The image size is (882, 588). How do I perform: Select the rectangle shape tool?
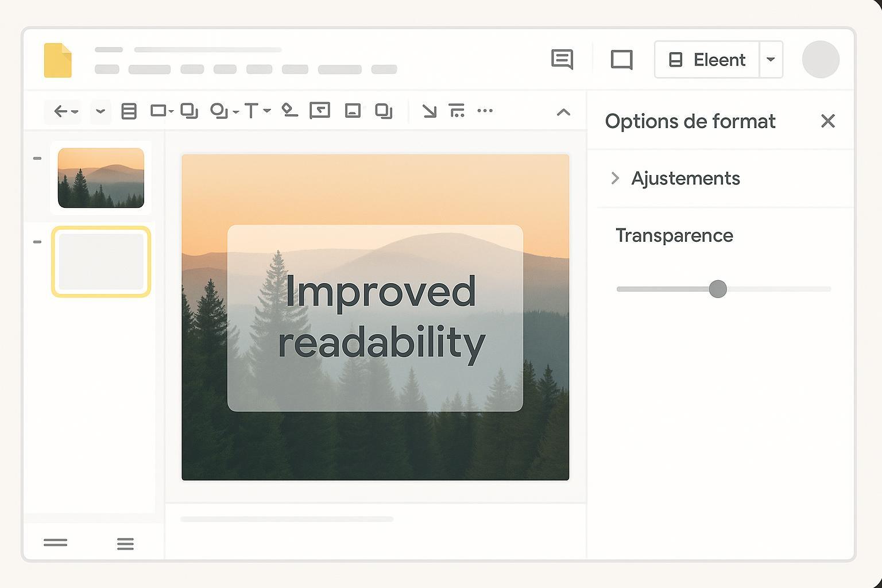[158, 111]
